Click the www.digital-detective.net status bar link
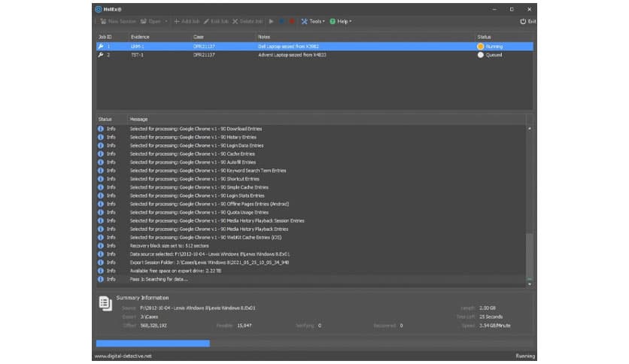This screenshot has width=629, height=364. click(x=123, y=356)
